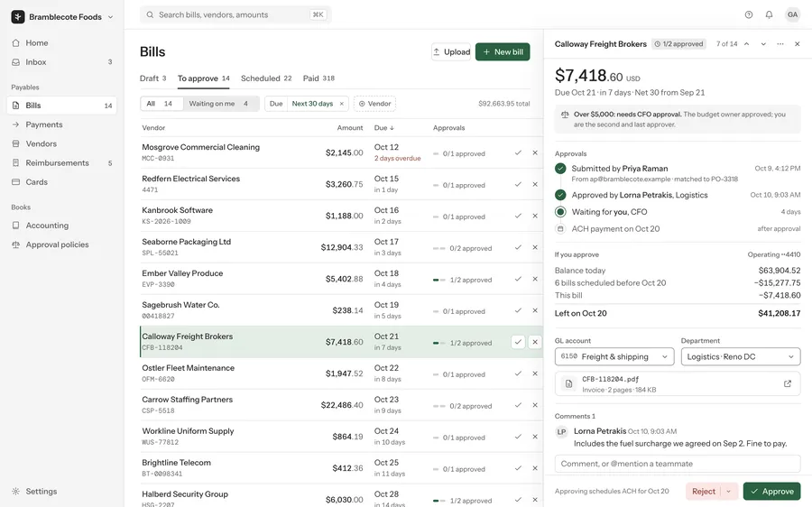Screen dimensions: 812x507
Task: Switch to the To approve tab
Action: click(204, 78)
